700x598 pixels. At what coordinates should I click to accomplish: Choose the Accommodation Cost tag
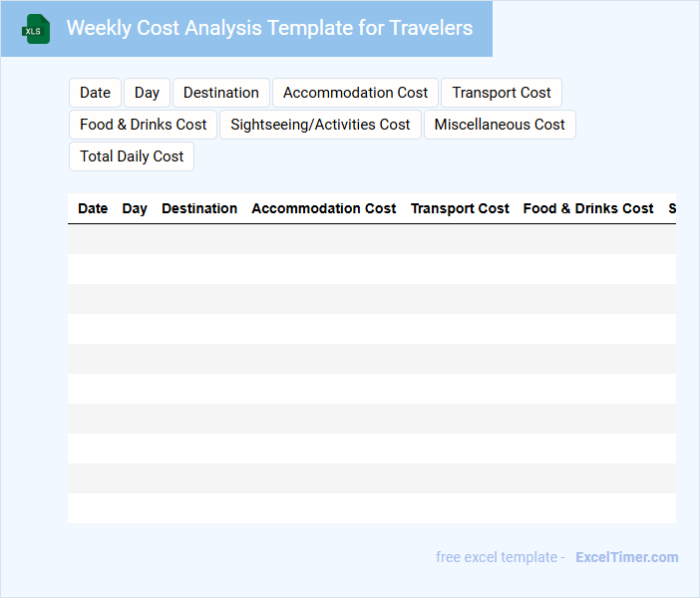click(x=355, y=93)
